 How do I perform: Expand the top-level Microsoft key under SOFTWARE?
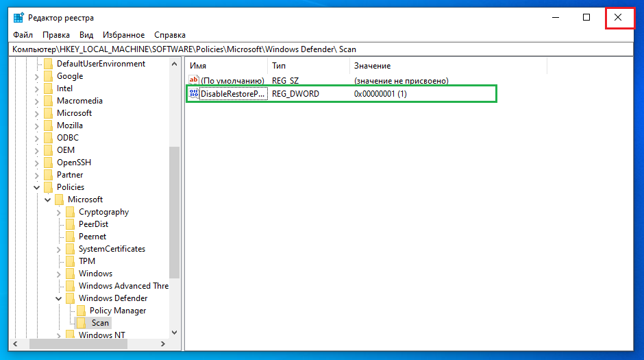point(36,113)
